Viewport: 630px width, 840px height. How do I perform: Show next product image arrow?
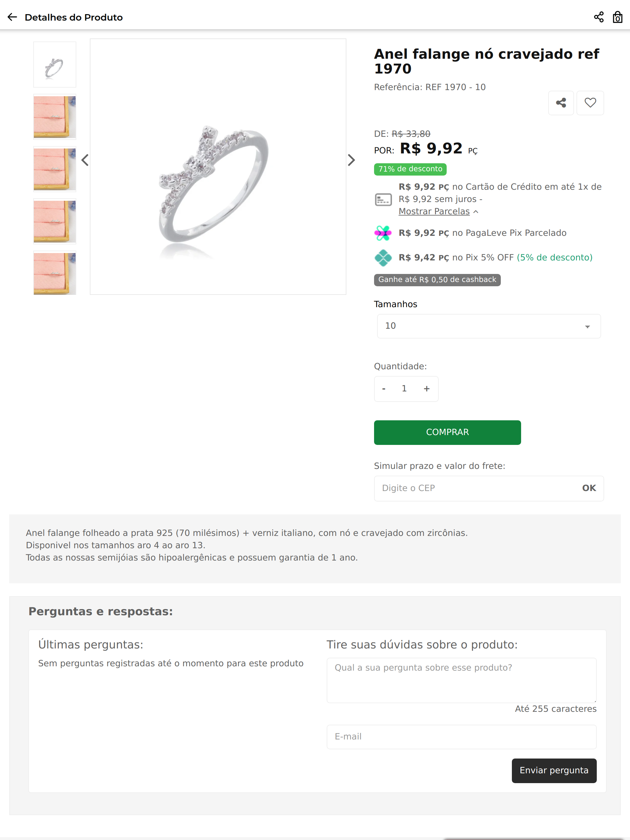[x=352, y=160]
